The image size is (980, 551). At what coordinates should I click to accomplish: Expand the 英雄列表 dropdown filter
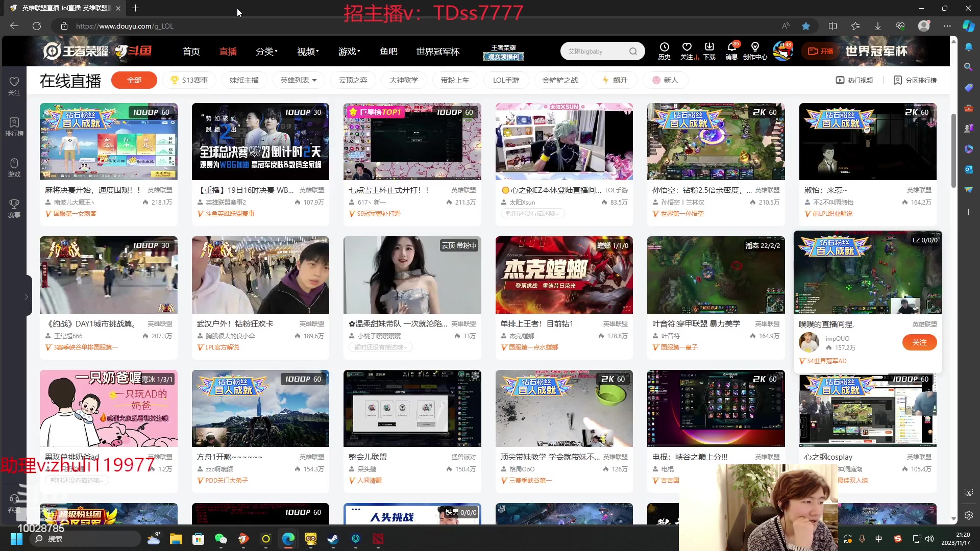[299, 80]
